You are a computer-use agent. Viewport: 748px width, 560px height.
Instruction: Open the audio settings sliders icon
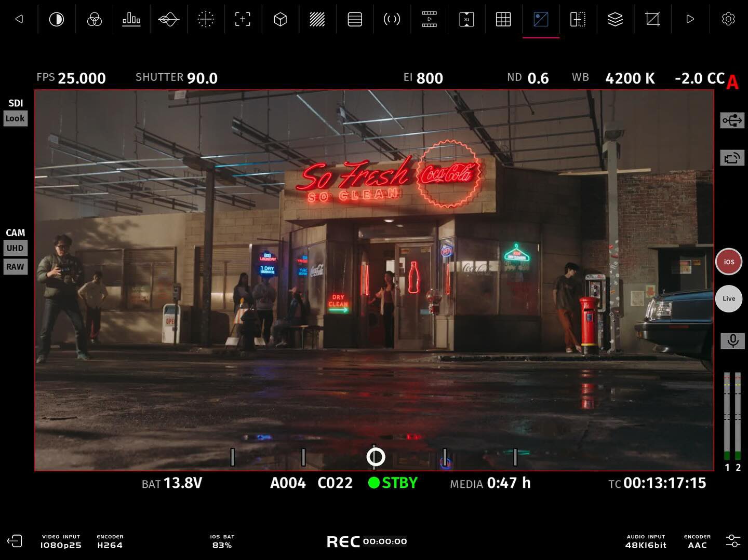732,541
